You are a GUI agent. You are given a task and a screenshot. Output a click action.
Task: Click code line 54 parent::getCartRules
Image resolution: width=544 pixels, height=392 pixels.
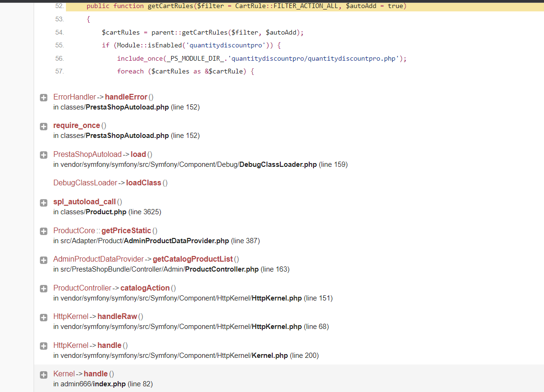tap(203, 32)
